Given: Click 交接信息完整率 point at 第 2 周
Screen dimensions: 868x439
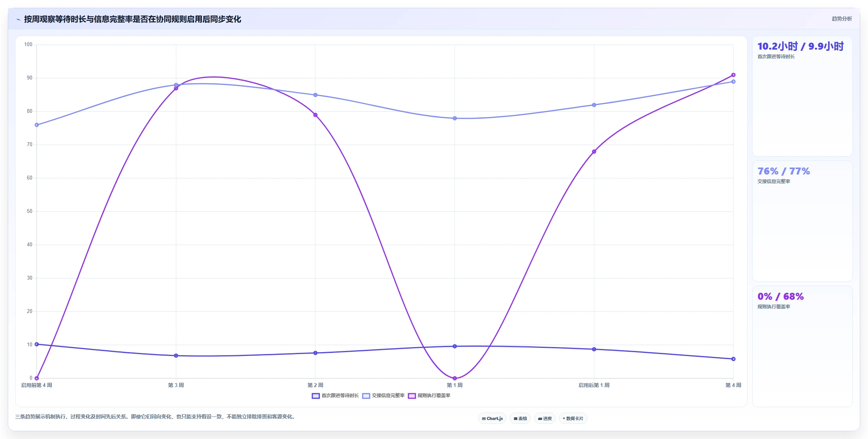Looking at the screenshot, I should coord(315,95).
